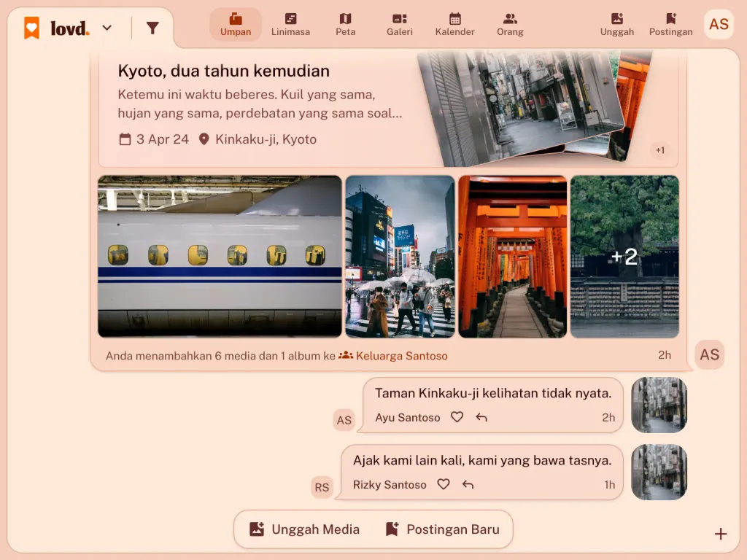Click the text Kinkaku-ji, Kyoto
Screen dimensions: 747x560
[266, 139]
